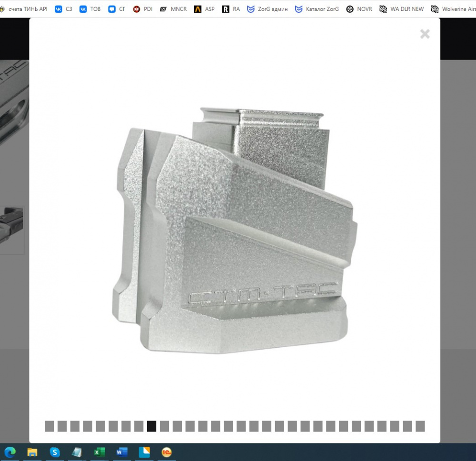Open Word from the taskbar
Screen dimensions: 476x461
point(122,452)
